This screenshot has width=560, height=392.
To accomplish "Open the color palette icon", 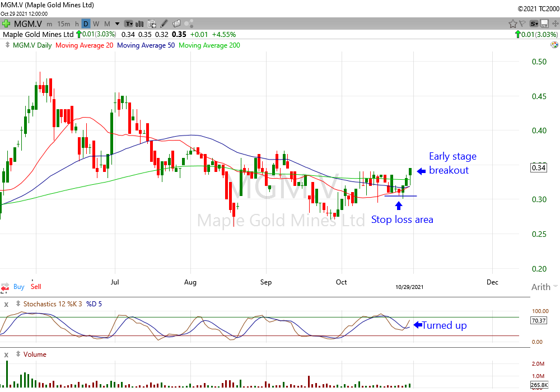I will point(554,45).
